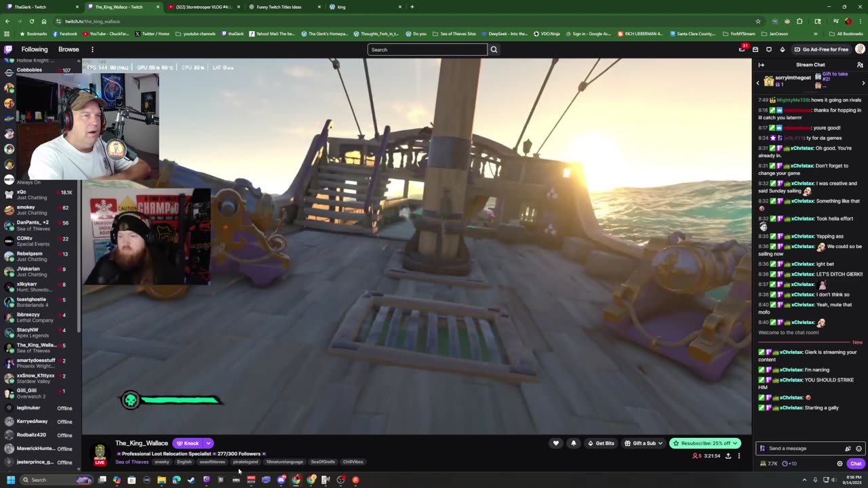Viewport: 868px width, 488px height.
Task: Show next gift leaderboard with right arrow
Action: point(863,83)
